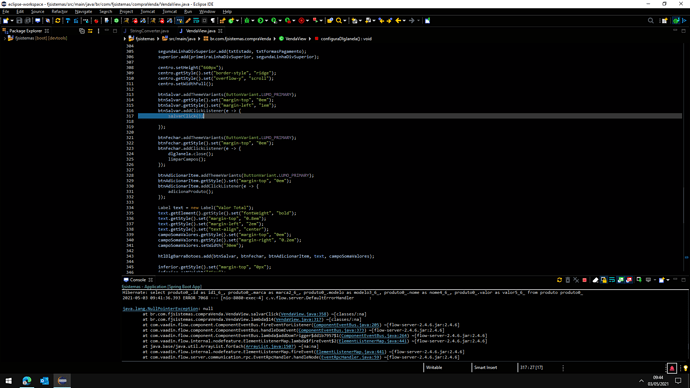Open Microsoft Edge from the taskbar
Viewport: 690px width, 388px height.
tap(27, 381)
